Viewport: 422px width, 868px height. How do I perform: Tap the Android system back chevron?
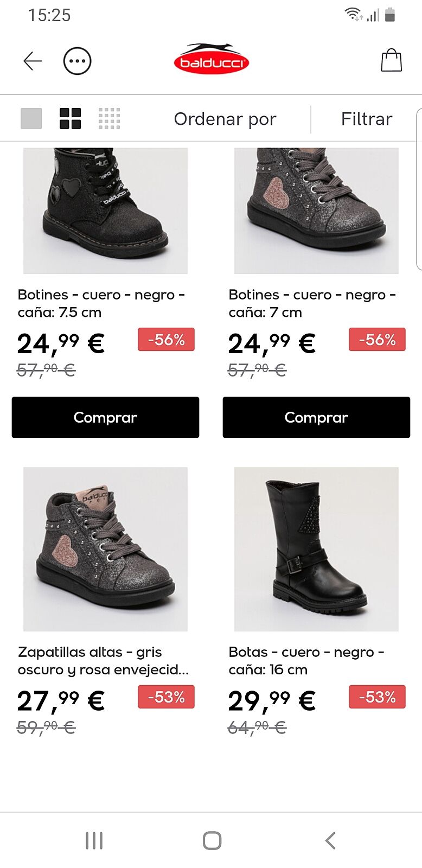[330, 840]
